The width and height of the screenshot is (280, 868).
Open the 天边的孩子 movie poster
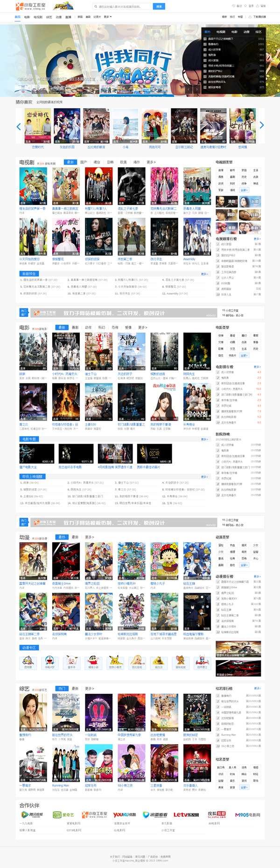coord(131,352)
